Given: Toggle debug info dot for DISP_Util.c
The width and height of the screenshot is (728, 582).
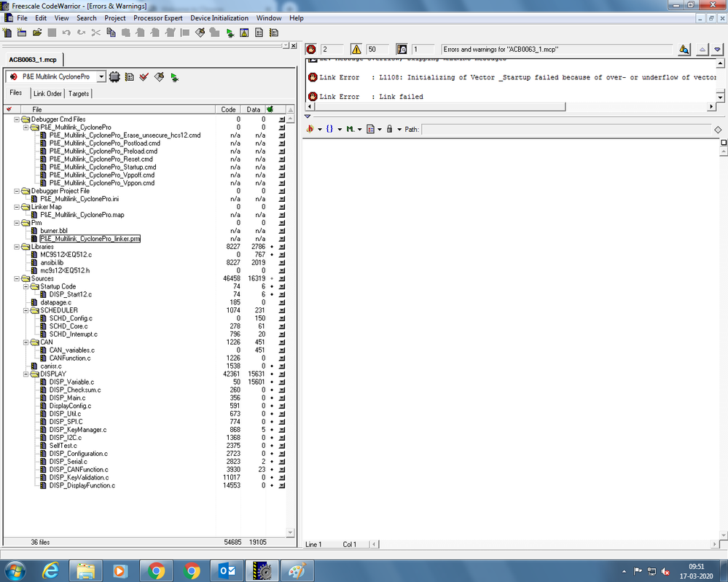Looking at the screenshot, I should 272,414.
